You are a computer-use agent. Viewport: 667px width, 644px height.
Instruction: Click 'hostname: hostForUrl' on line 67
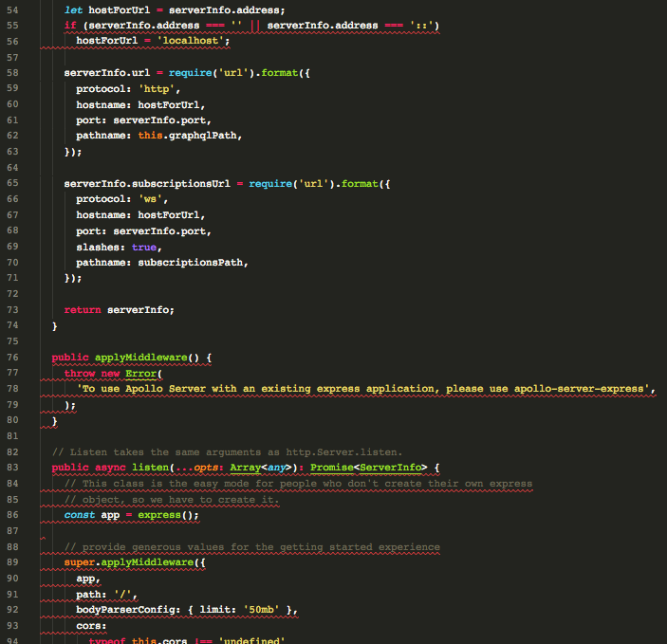tap(138, 215)
